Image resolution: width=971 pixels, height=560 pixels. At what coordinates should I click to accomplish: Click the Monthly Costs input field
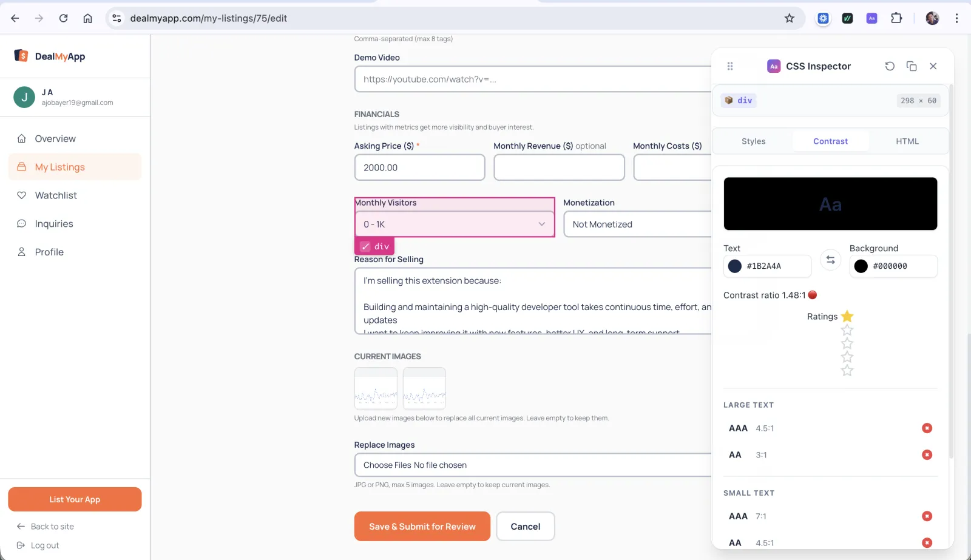(672, 167)
